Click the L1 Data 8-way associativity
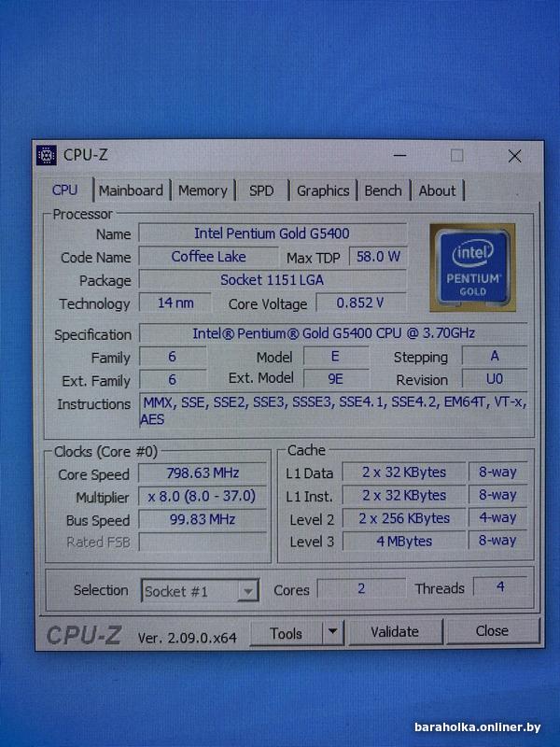560x747 pixels. (x=497, y=472)
